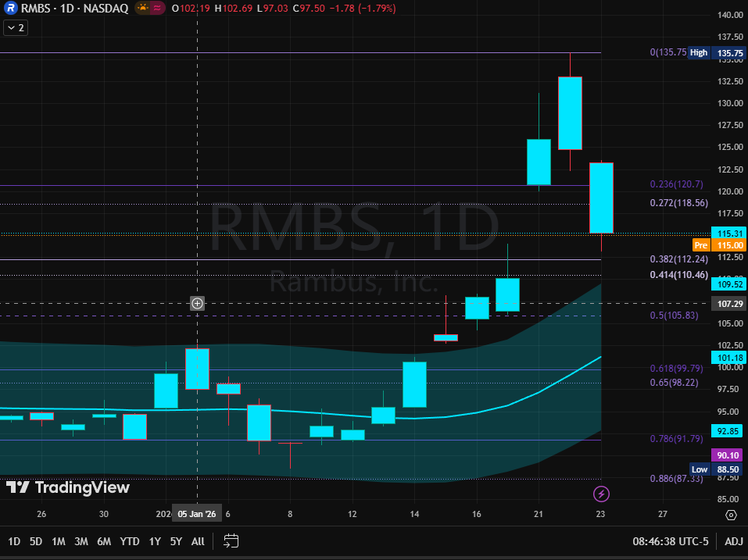Click the crosshair plus button on chart
The height and width of the screenshot is (560, 748).
point(198,303)
